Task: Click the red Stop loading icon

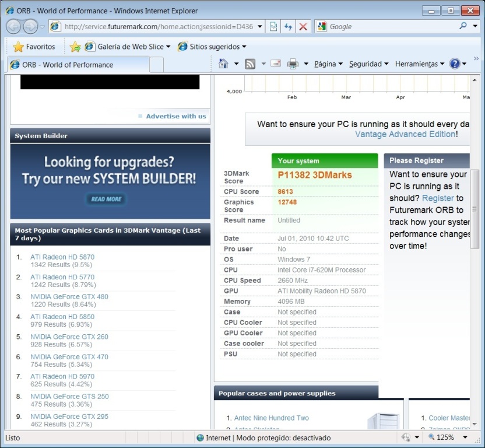Action: [303, 27]
